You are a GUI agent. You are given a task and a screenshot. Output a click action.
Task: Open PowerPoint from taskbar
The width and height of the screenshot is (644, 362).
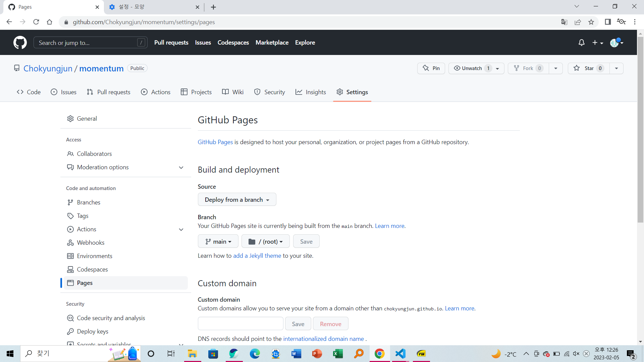pos(317,354)
